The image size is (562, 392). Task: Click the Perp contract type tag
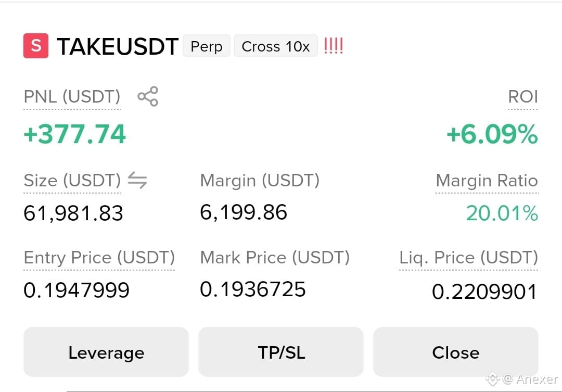coord(207,46)
